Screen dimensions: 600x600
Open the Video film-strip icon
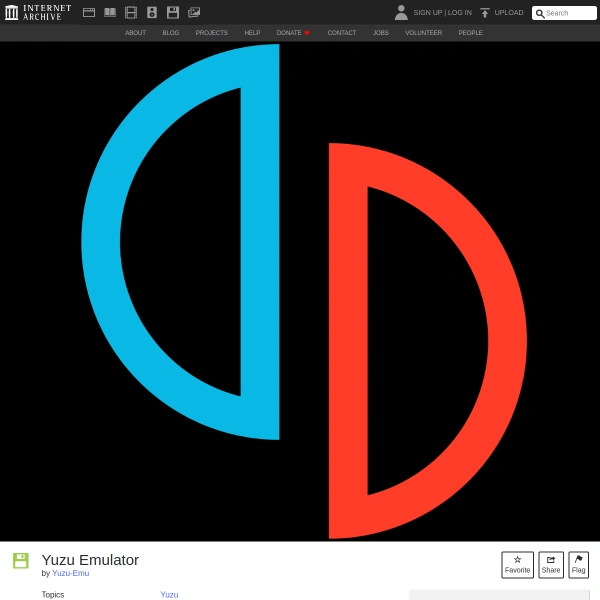pyautogui.click(x=131, y=13)
